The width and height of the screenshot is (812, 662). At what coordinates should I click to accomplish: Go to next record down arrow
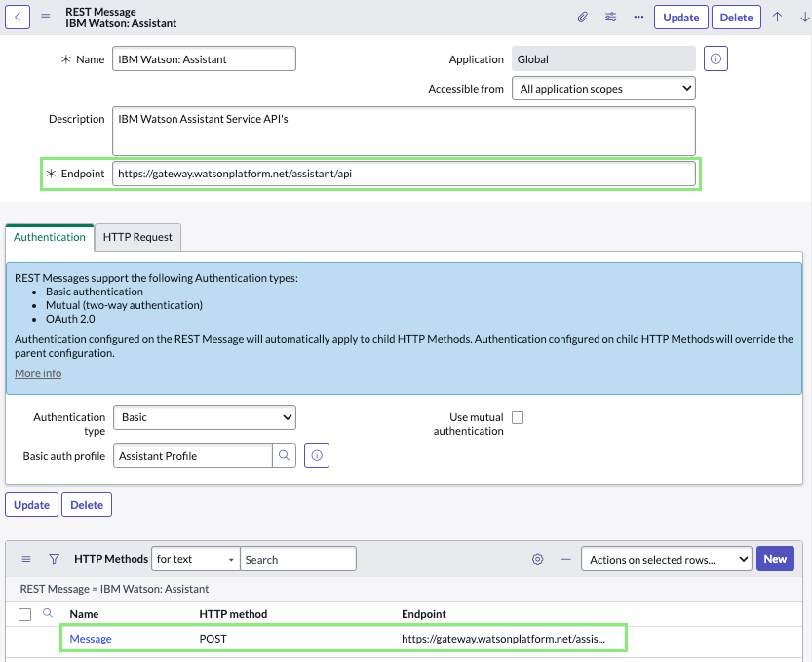click(805, 18)
